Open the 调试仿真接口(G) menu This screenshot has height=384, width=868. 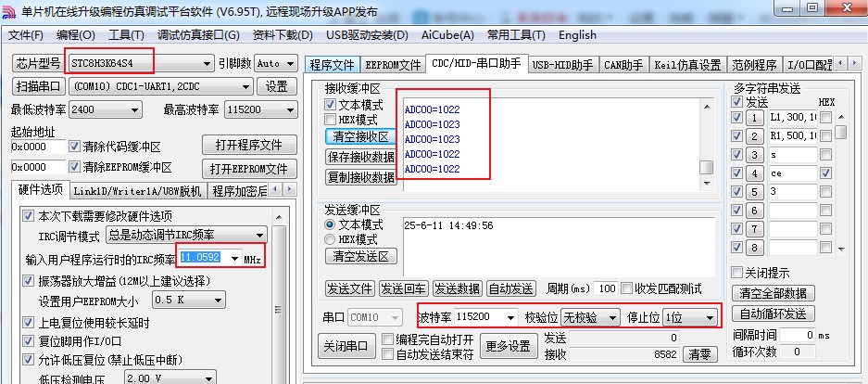point(198,35)
